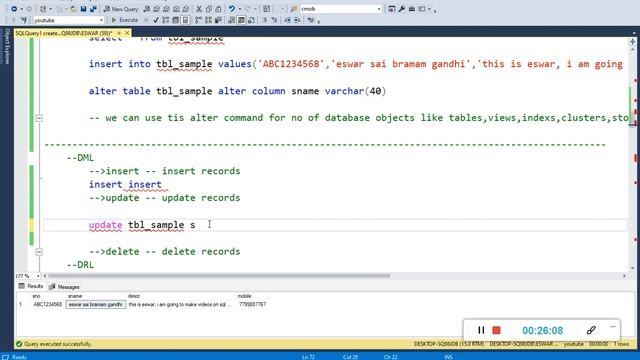Pause the screen recording
This screenshot has height=360, width=640.
pos(481,330)
